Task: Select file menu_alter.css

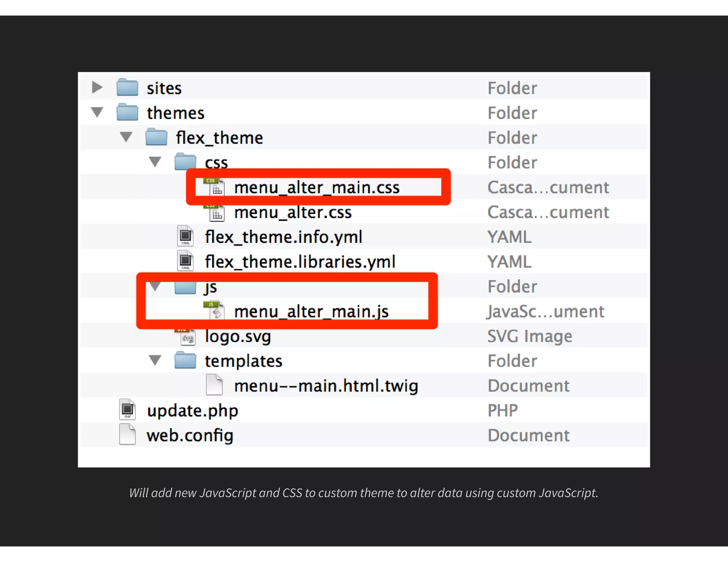Action: click(293, 212)
